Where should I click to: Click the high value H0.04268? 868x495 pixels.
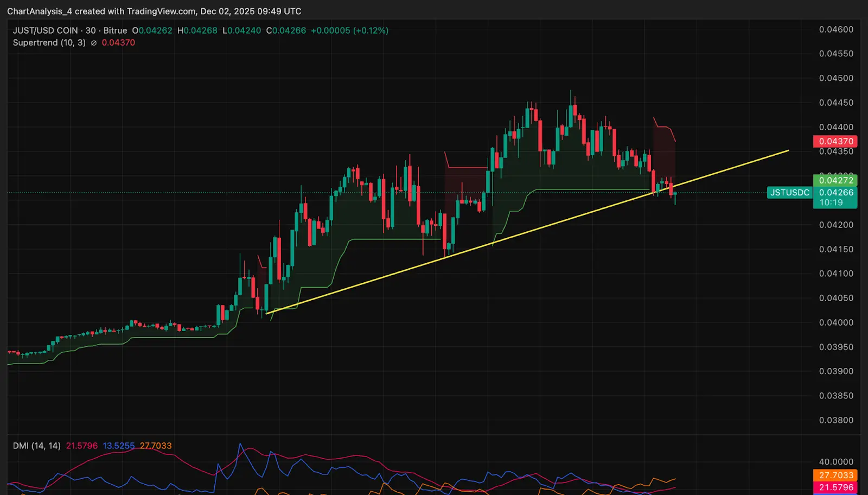point(197,30)
